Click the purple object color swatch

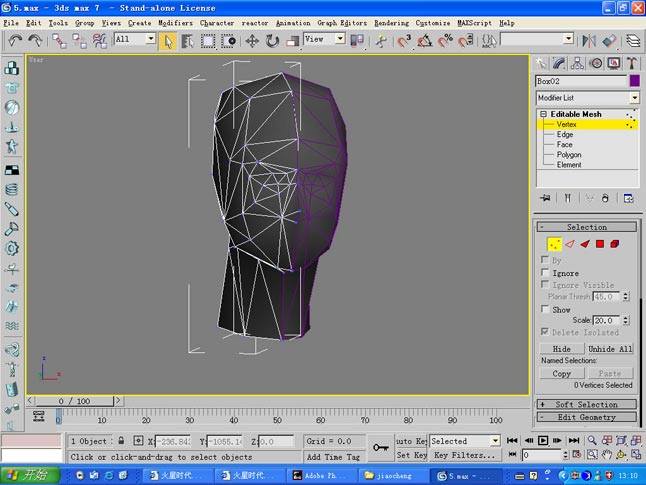coord(634,81)
